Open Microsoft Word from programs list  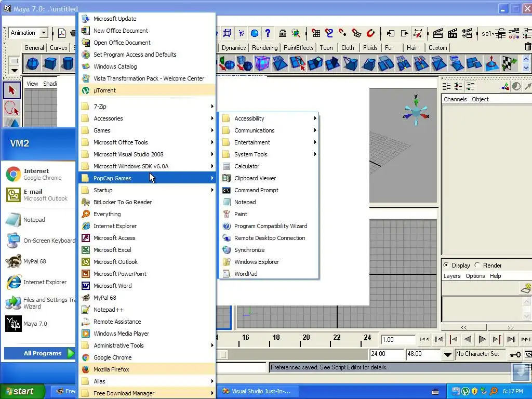point(147,286)
